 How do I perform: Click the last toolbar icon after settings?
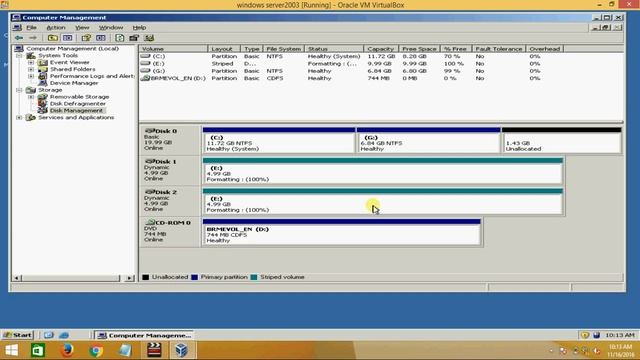coord(149,38)
